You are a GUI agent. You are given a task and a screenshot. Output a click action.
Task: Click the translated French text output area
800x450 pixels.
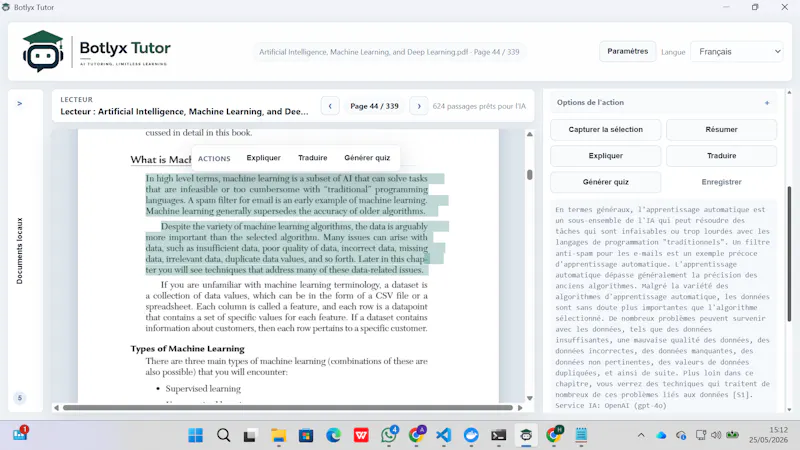tap(663, 307)
